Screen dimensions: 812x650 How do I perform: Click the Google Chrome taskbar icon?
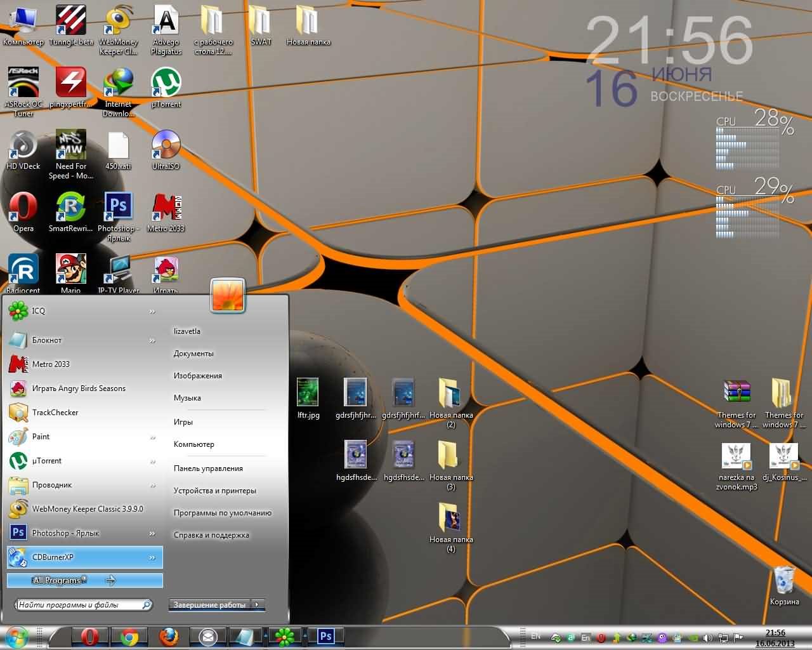click(129, 637)
